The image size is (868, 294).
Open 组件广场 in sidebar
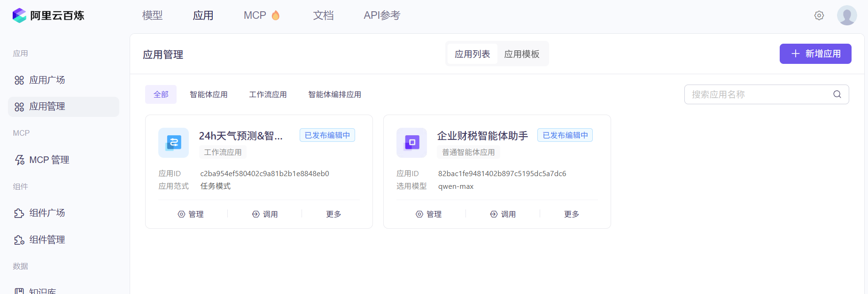[x=63, y=213]
